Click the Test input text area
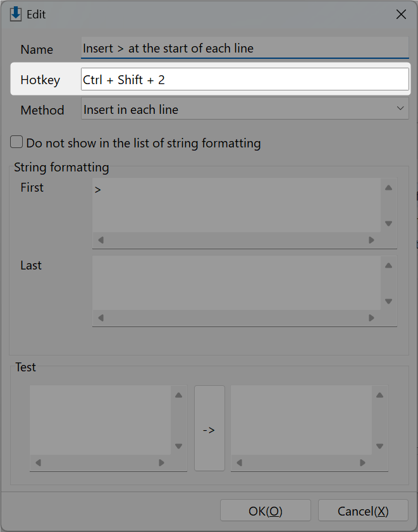Image resolution: width=418 pixels, height=532 pixels. click(x=100, y=420)
